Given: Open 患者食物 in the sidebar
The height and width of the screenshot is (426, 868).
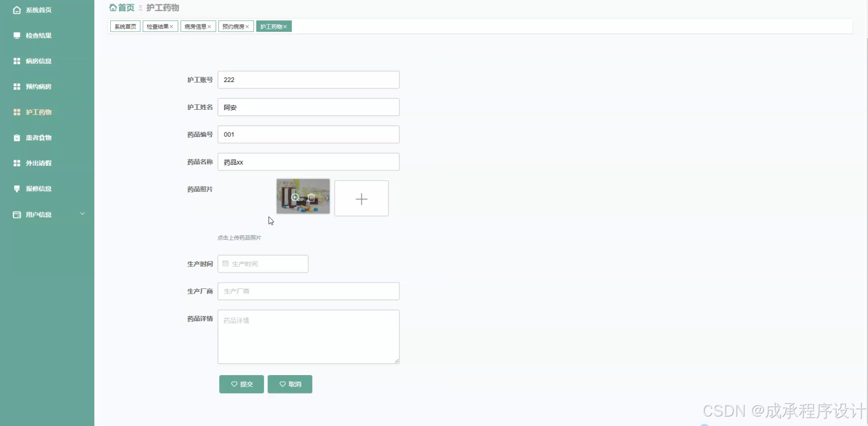Looking at the screenshot, I should coord(39,138).
